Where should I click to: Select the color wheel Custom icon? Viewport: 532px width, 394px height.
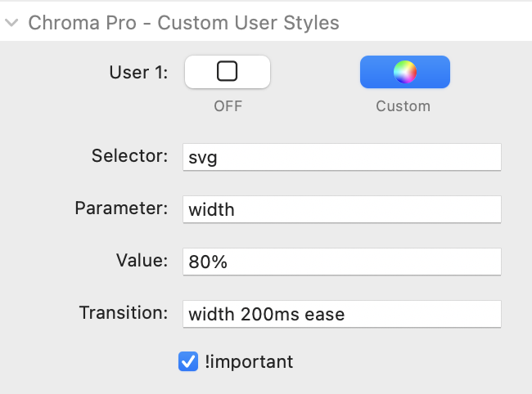tap(405, 72)
